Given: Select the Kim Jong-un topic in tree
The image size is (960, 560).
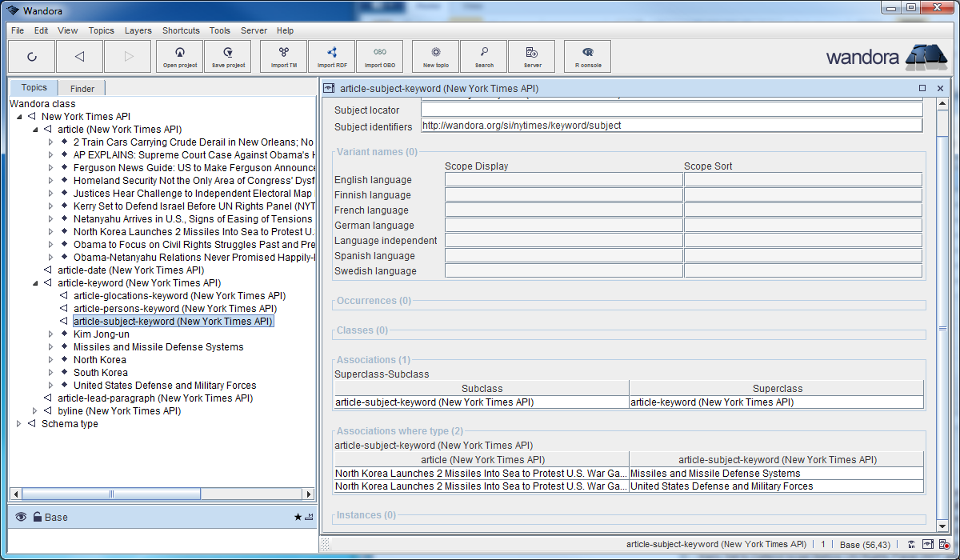Looking at the screenshot, I should 101,334.
